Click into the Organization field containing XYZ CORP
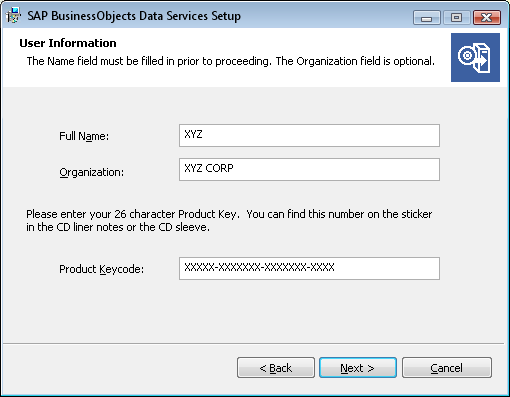Screen dimensions: 510x397 coord(309,170)
